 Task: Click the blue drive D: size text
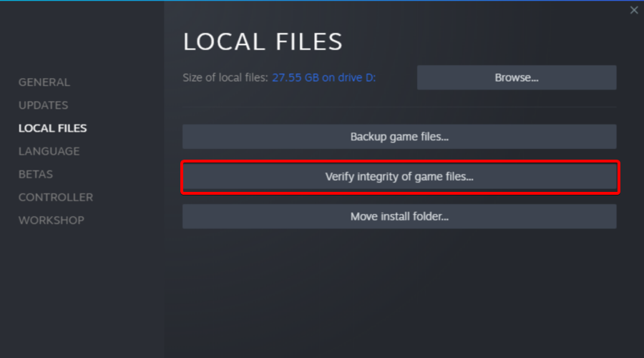[x=323, y=77]
